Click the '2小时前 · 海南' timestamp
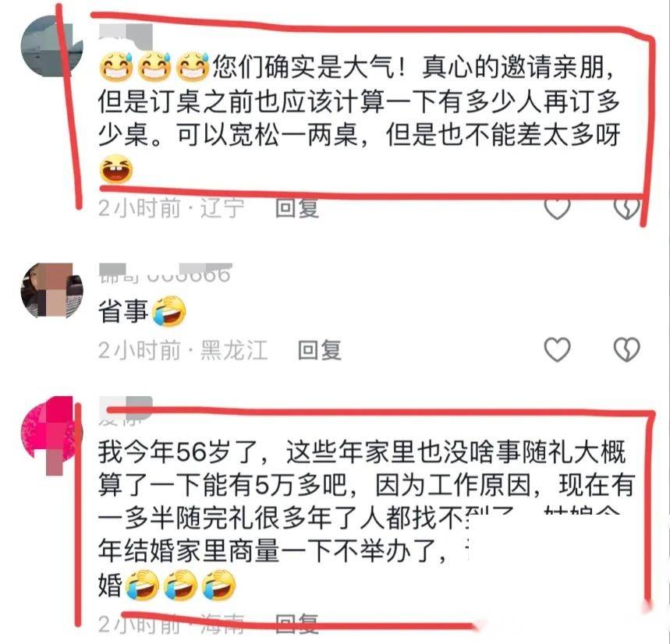Viewport: 670px width, 644px height. 172,625
